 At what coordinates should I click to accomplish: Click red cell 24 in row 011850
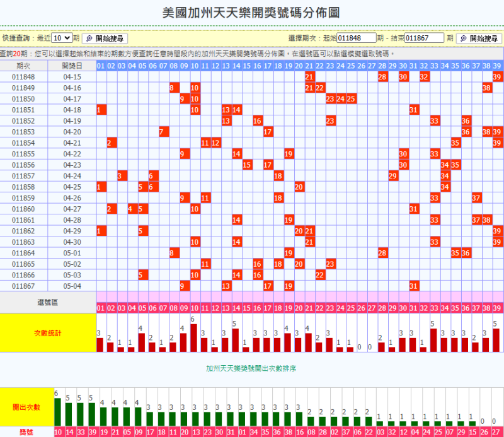pos(341,99)
